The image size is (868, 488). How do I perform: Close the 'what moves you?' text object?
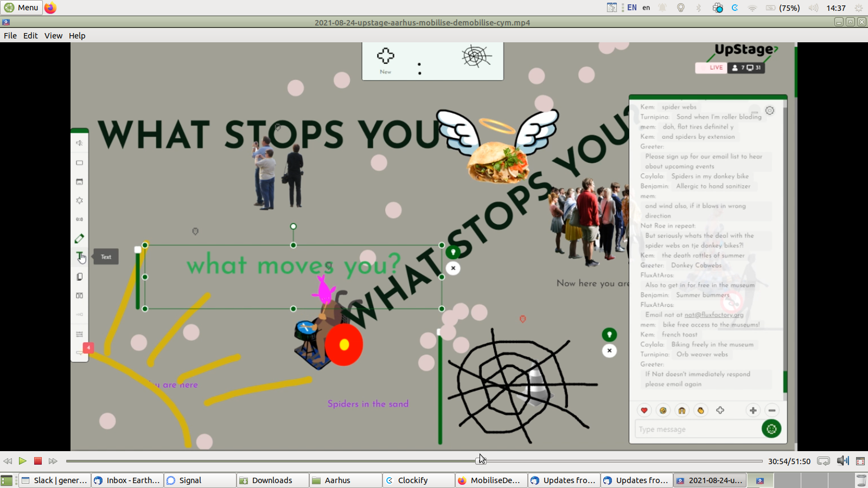click(453, 268)
